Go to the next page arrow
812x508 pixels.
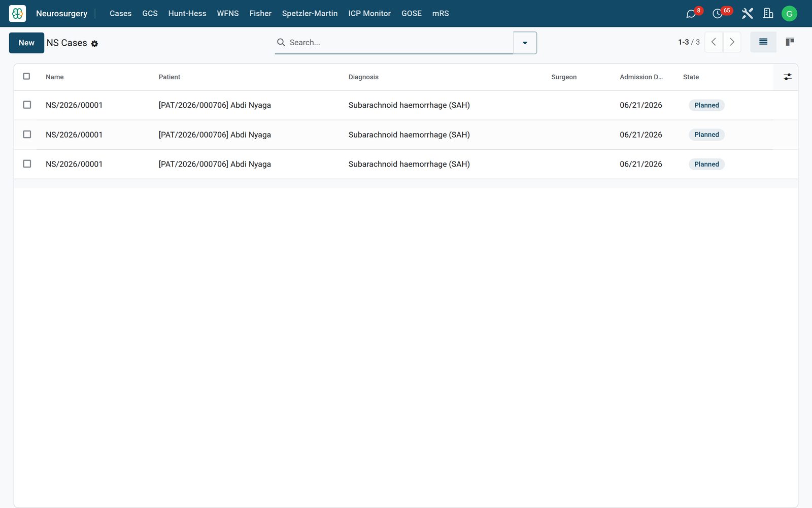(732, 42)
